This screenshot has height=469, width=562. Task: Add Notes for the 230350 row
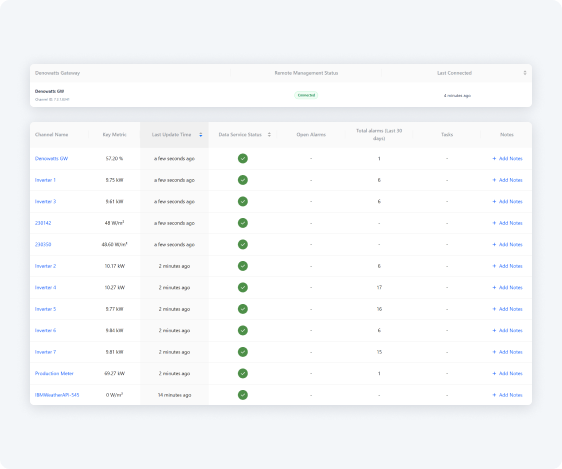(507, 244)
